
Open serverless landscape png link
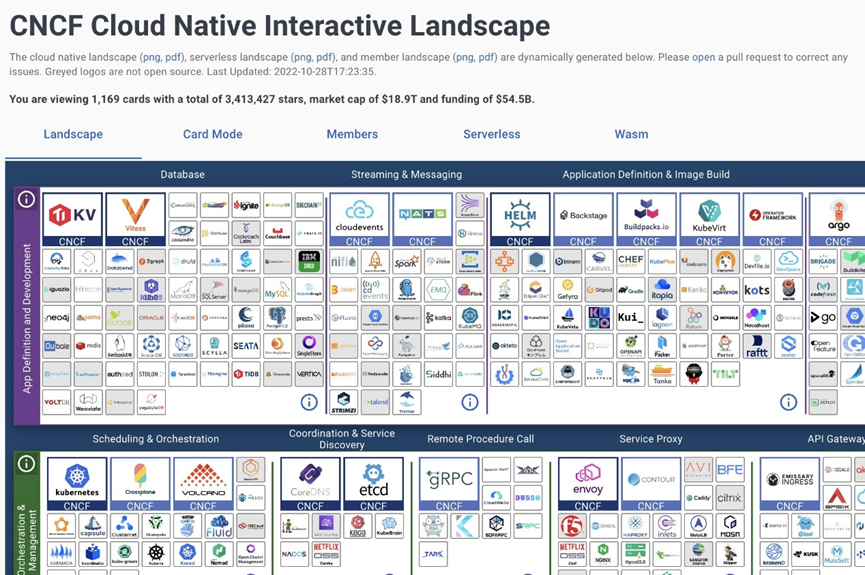tap(302, 57)
